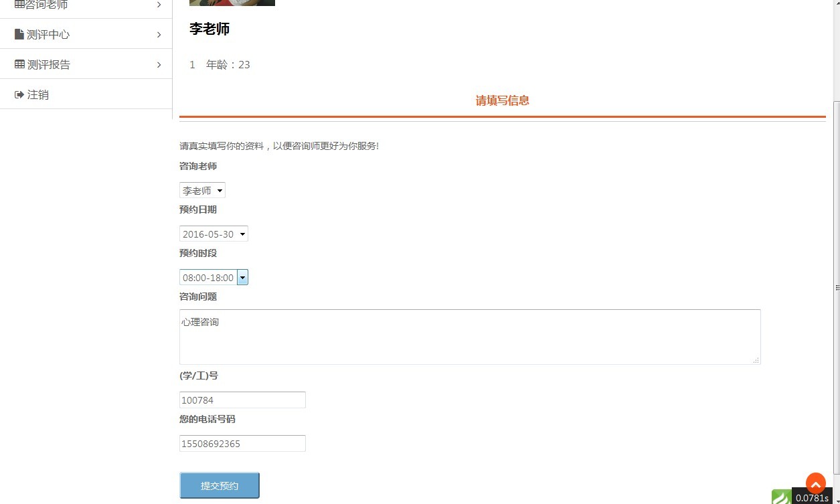Screen dimensions: 840x504
Task: Click the logout icon beside 注销
Action: point(19,94)
